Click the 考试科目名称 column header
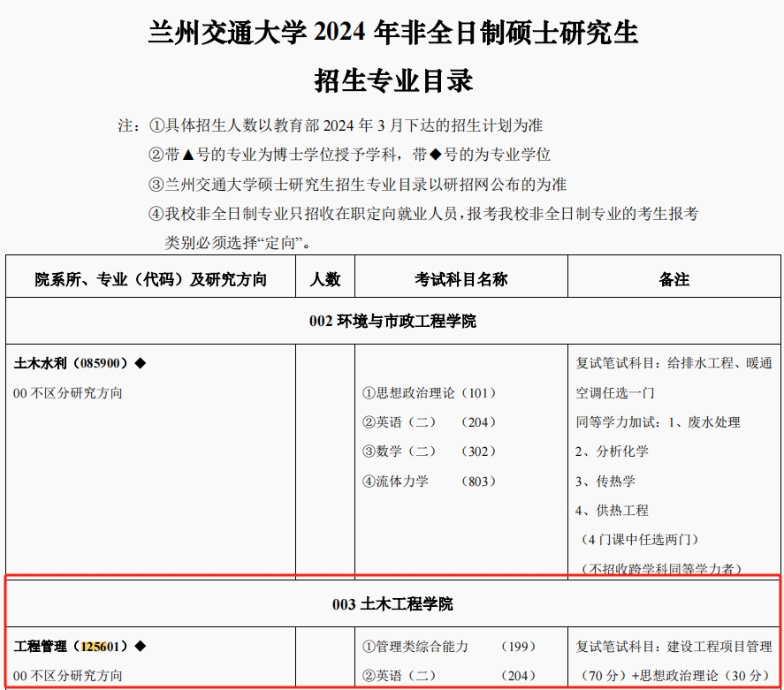This screenshot has height=690, width=784. pos(461,279)
